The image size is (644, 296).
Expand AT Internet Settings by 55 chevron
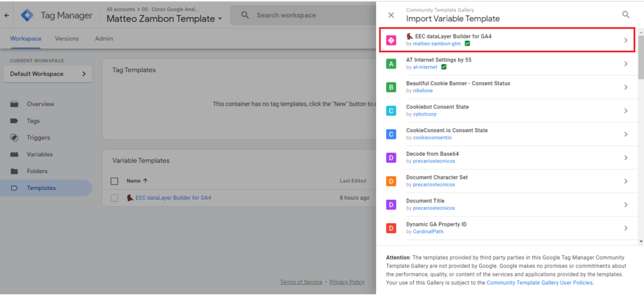pyautogui.click(x=626, y=63)
